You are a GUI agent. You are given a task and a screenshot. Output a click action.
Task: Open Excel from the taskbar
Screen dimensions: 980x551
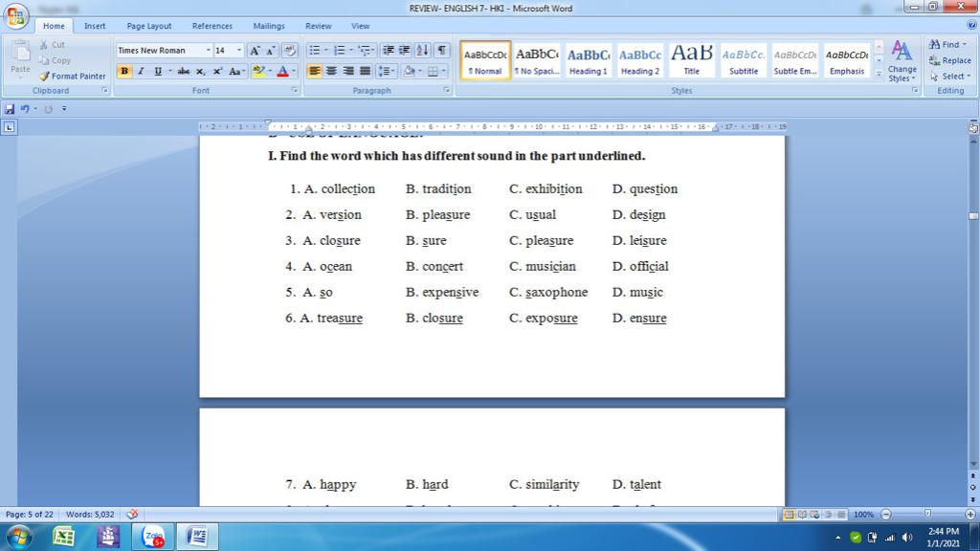[63, 537]
